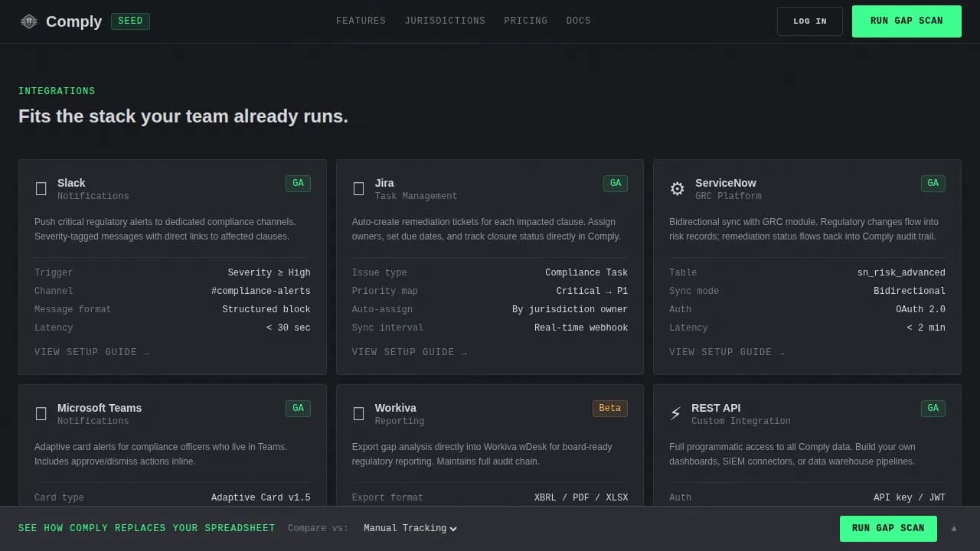Click the GA badge on REST API card
Viewport: 980px width, 551px height.
[933, 409]
